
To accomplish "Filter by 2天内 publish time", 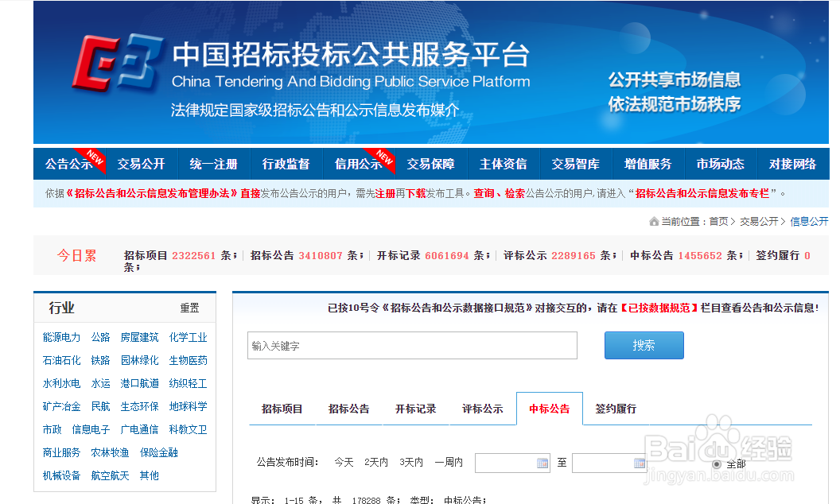I will coord(376,462).
